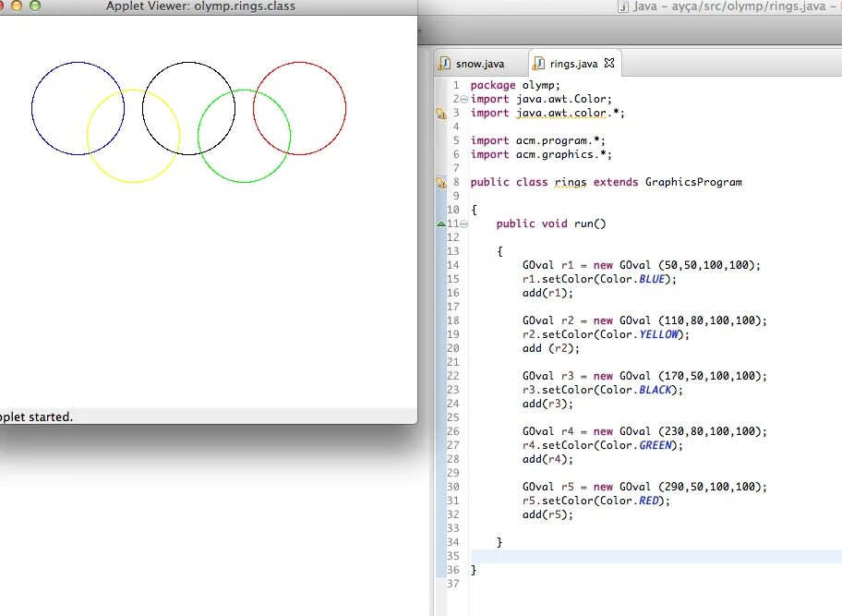Screen dimensions: 842x616
Task: Click 'add(r3);' on line 24
Action: (x=547, y=404)
